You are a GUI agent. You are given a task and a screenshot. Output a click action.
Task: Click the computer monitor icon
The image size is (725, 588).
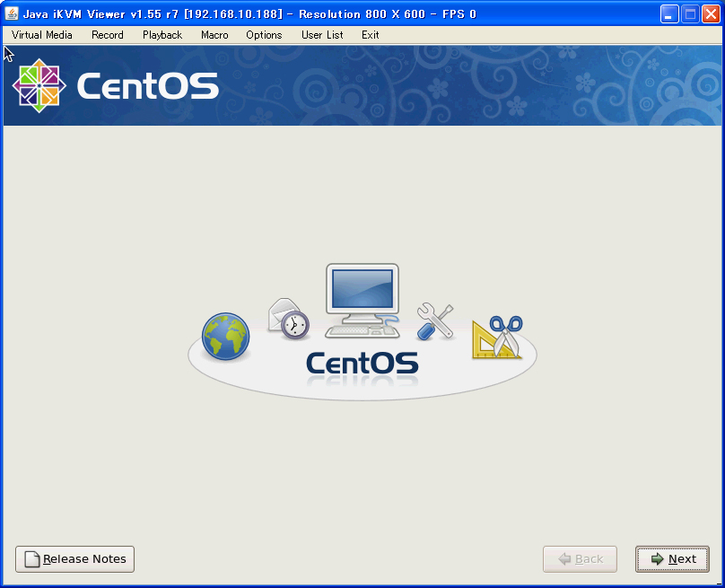tap(362, 300)
